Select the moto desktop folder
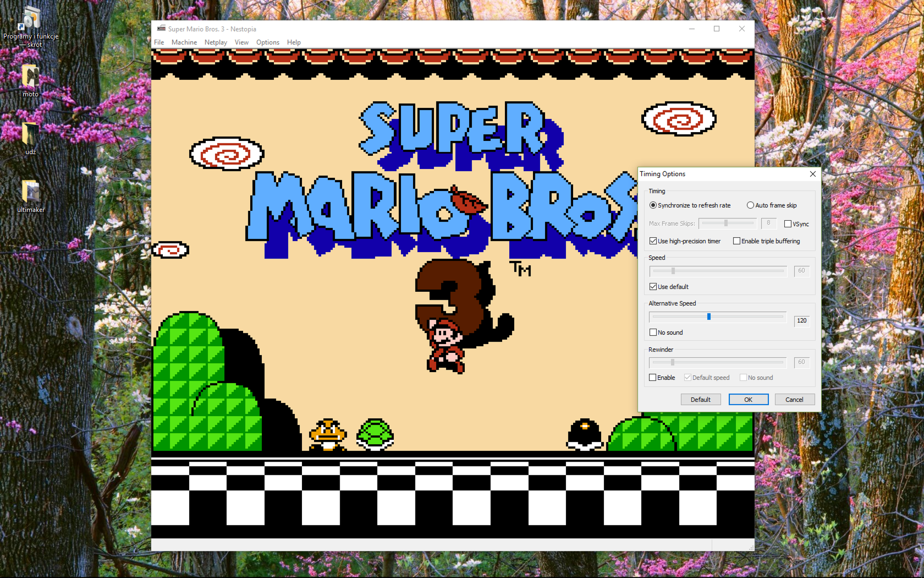Screen dimensions: 924x578 click(x=30, y=81)
